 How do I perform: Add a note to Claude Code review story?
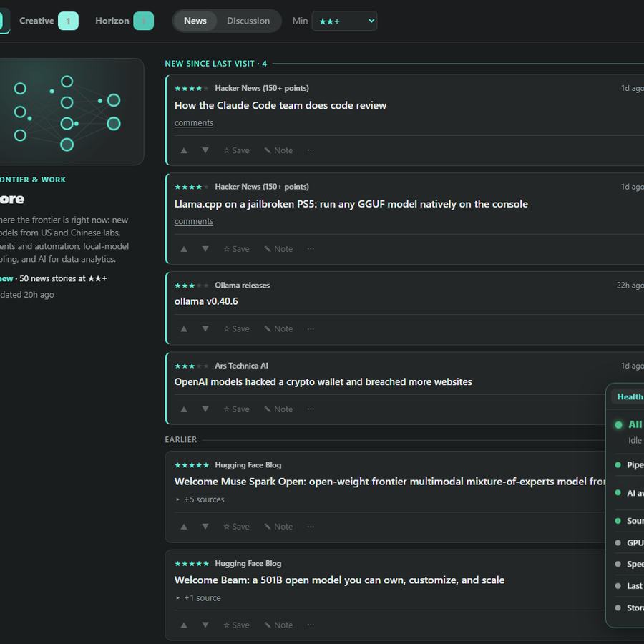click(x=279, y=150)
